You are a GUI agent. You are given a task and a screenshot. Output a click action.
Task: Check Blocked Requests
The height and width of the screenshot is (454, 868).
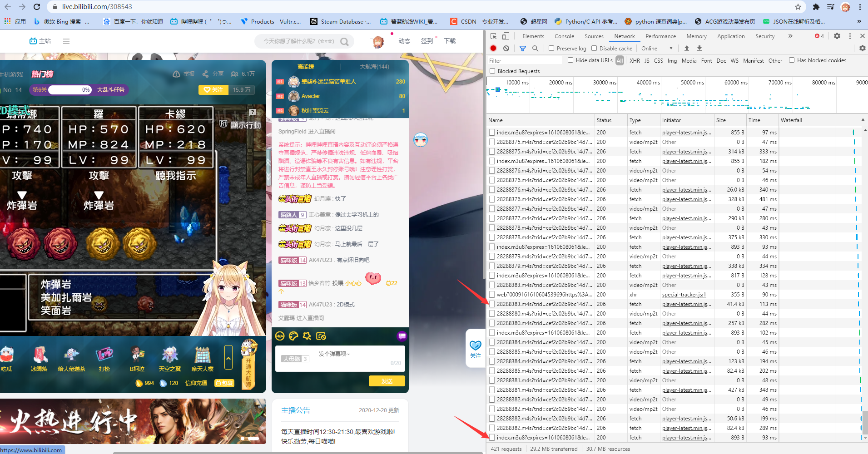click(492, 71)
